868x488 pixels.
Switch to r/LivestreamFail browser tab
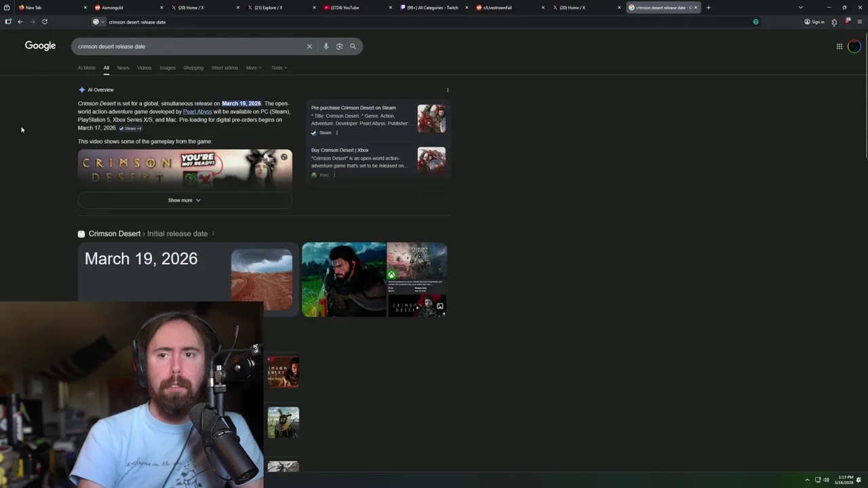tap(511, 7)
